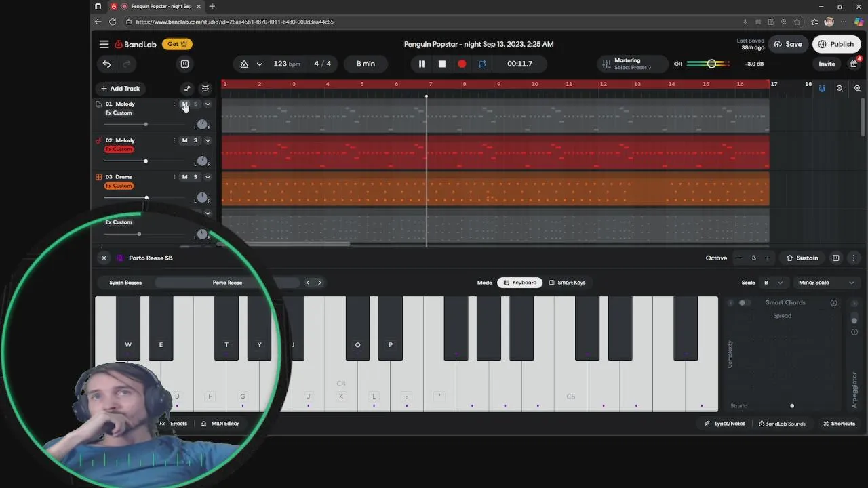Image resolution: width=868 pixels, height=488 pixels.
Task: Go to previous instrument preset arrow
Action: click(308, 283)
